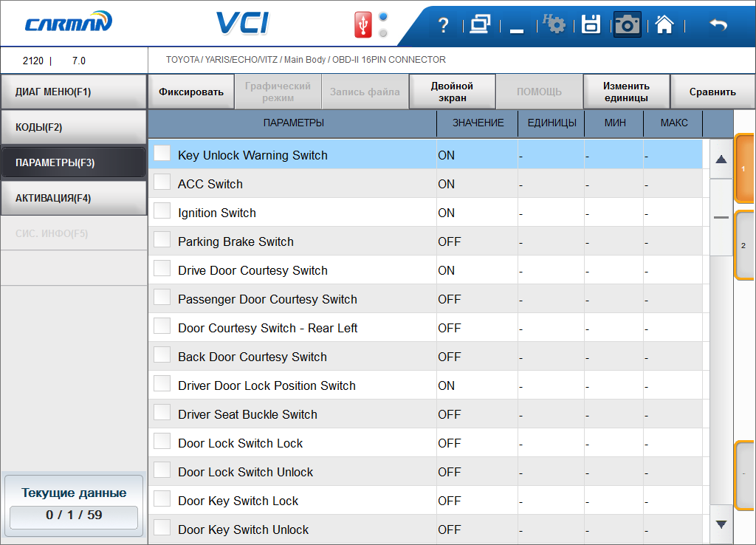The width and height of the screenshot is (756, 545).
Task: Switch to page tab 1
Action: coord(744,169)
